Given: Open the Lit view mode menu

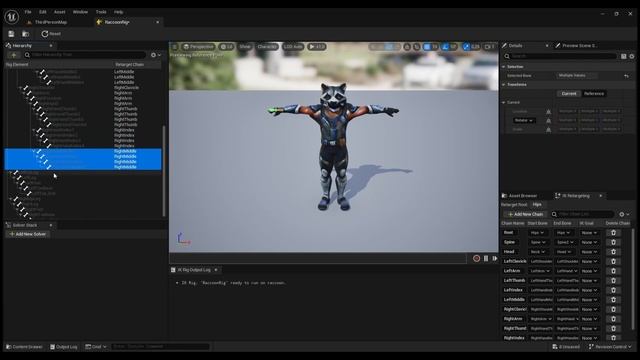Looking at the screenshot, I should point(227,47).
